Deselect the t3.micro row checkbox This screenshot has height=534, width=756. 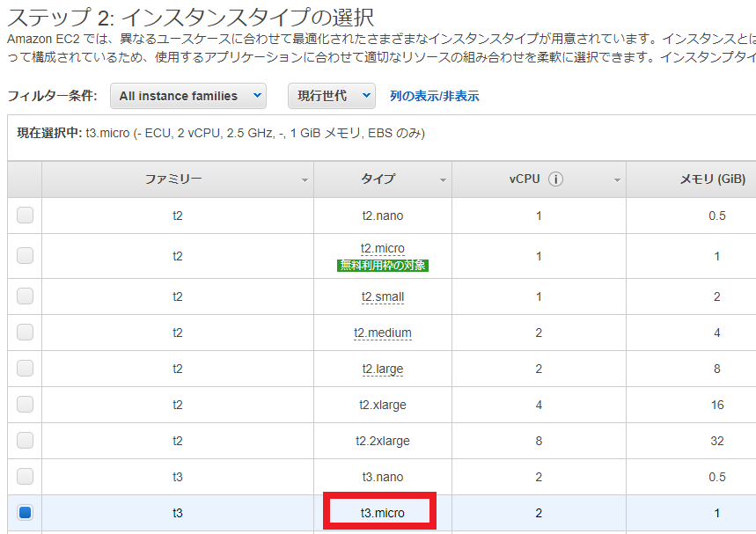point(25,512)
